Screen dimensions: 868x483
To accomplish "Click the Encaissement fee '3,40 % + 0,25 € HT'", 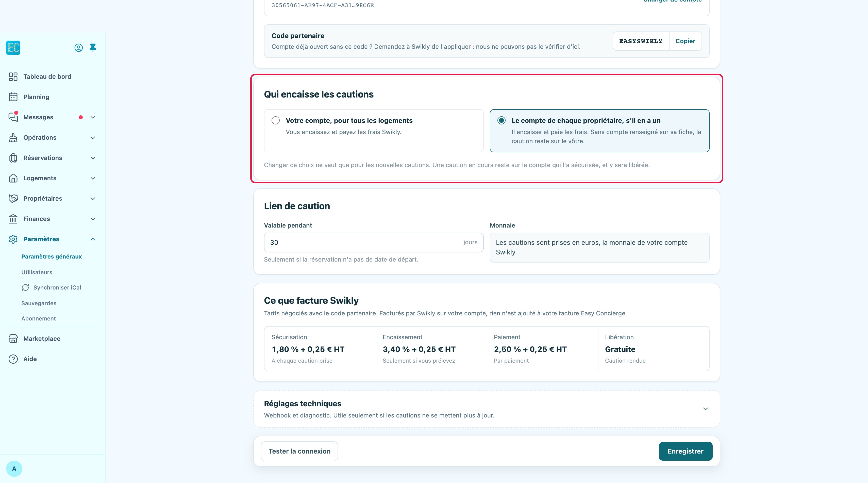I will (x=419, y=349).
